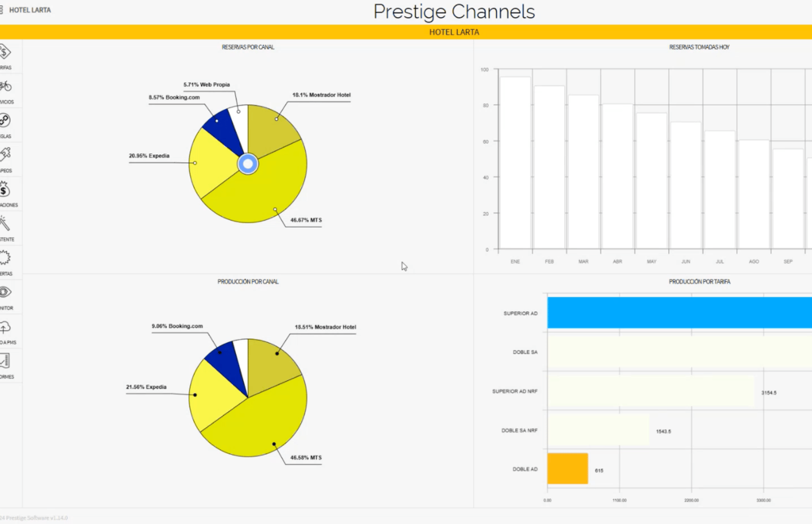
Task: Click the '21.56% Expedia' label
Action: 146,387
